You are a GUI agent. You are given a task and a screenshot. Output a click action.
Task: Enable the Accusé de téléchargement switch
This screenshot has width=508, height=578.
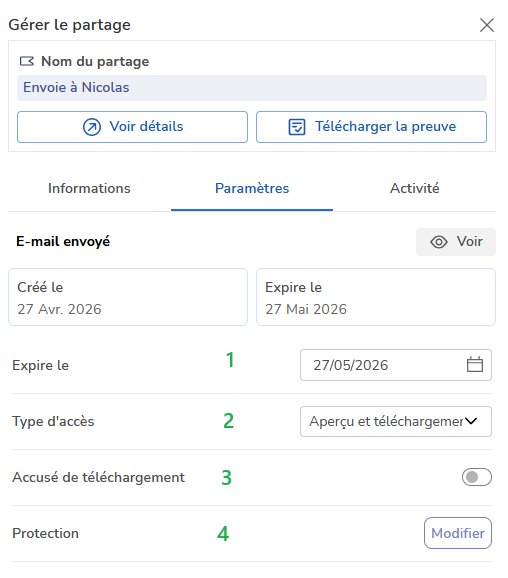[x=477, y=477]
